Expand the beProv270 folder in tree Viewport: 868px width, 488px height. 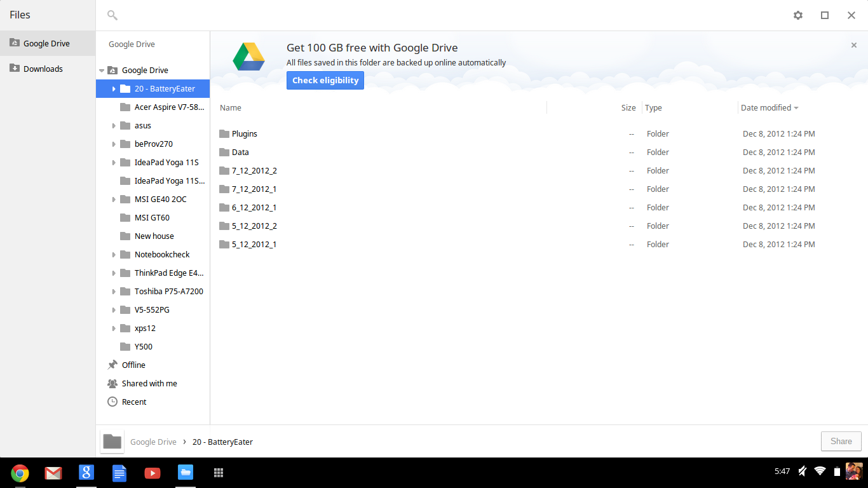[114, 144]
